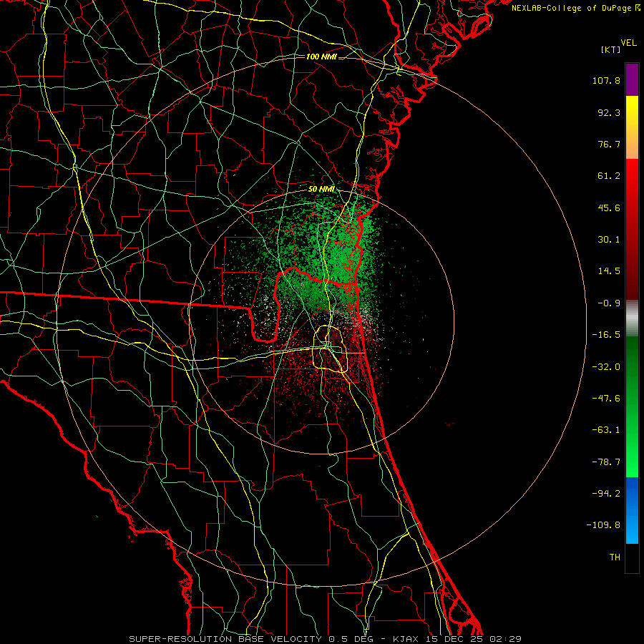Image resolution: width=644 pixels, height=644 pixels.
Task: Click the 76.7 legend value
Action: 609,144
